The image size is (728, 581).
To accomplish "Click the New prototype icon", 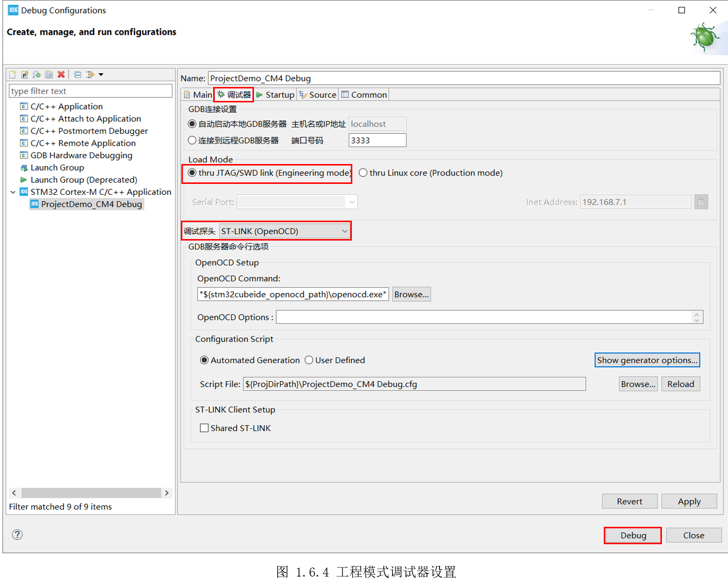I will coord(25,75).
